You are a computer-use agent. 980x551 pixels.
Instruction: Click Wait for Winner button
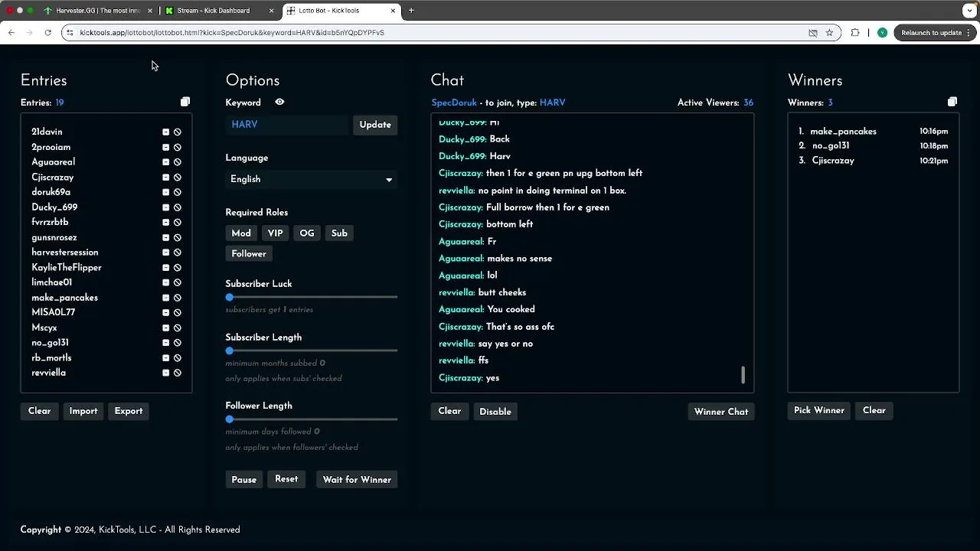[357, 480]
